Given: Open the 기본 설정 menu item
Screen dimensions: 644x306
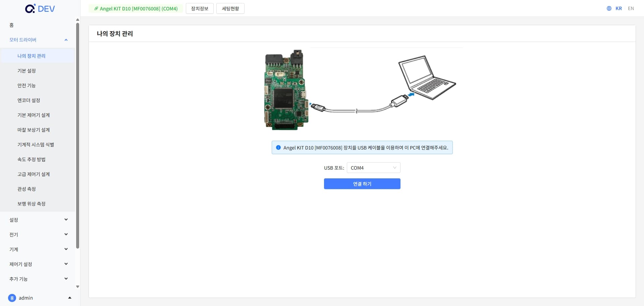Looking at the screenshot, I should pyautogui.click(x=26, y=71).
